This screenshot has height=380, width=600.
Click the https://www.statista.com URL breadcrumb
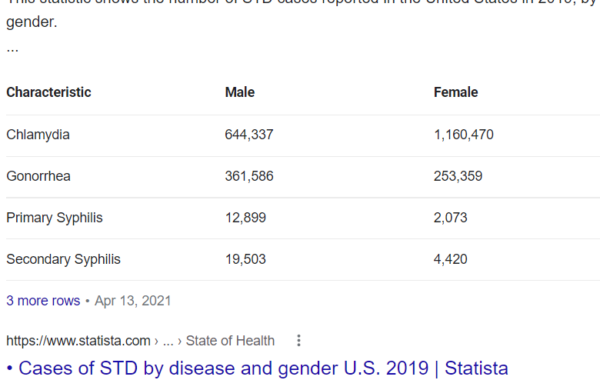tap(78, 341)
